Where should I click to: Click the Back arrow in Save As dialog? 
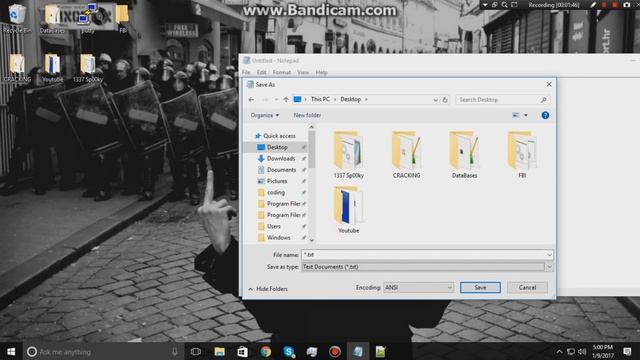click(251, 100)
